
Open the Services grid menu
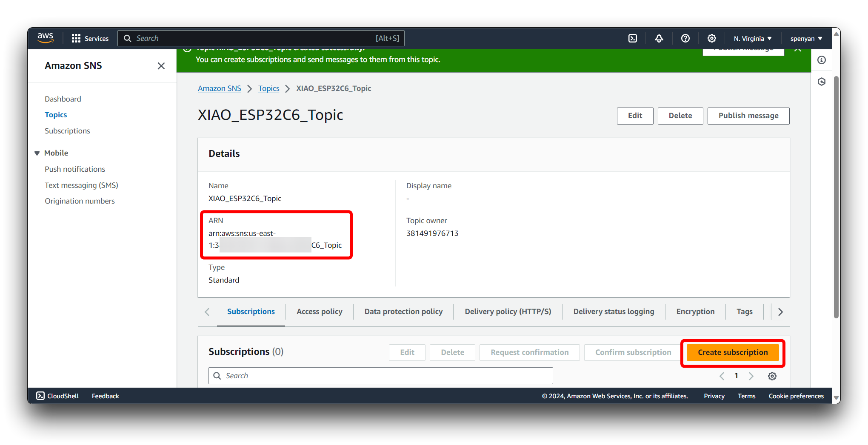[x=90, y=38]
